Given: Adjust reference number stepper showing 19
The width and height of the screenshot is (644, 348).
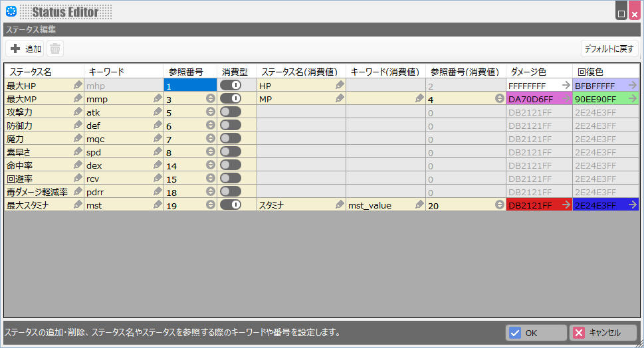Looking at the screenshot, I should [211, 205].
